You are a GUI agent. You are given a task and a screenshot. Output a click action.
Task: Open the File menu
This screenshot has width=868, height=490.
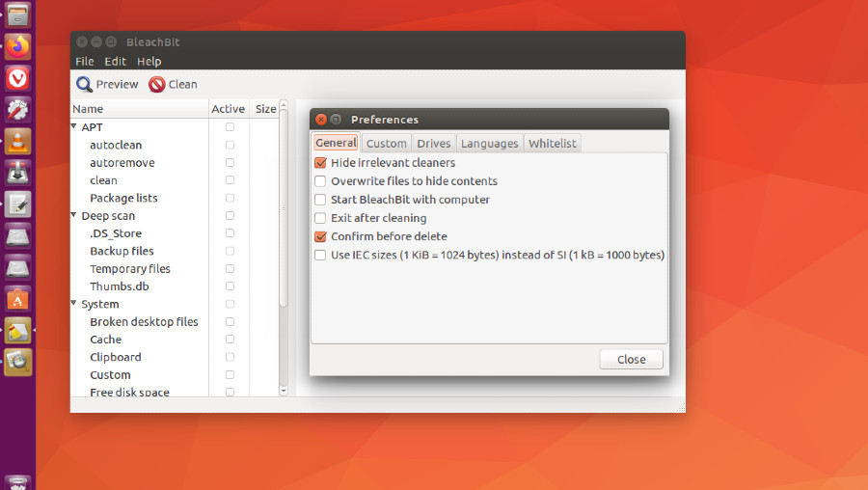85,62
